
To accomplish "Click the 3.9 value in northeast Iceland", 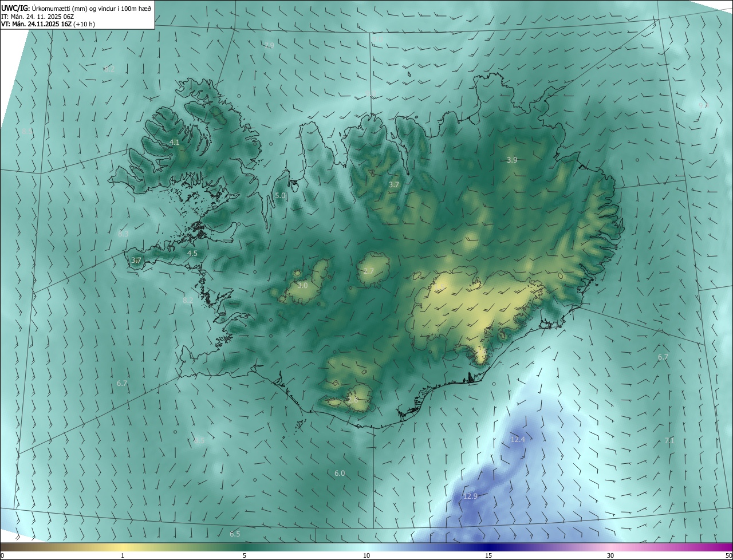I will pos(512,160).
